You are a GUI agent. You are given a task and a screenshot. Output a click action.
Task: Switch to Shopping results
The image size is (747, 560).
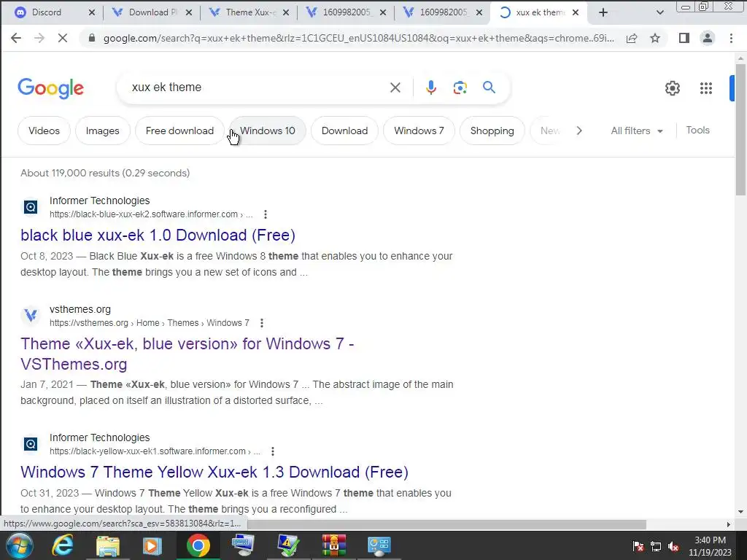click(x=492, y=131)
